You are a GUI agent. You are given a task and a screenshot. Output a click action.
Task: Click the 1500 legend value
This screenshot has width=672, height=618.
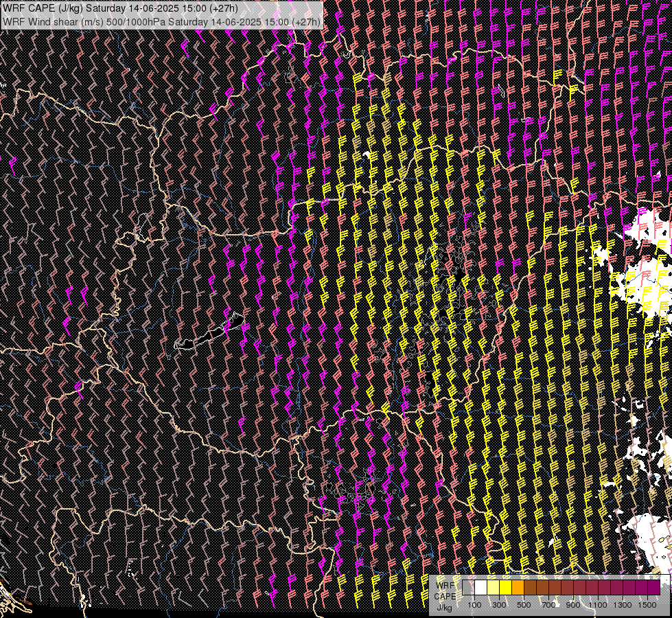pos(647,605)
